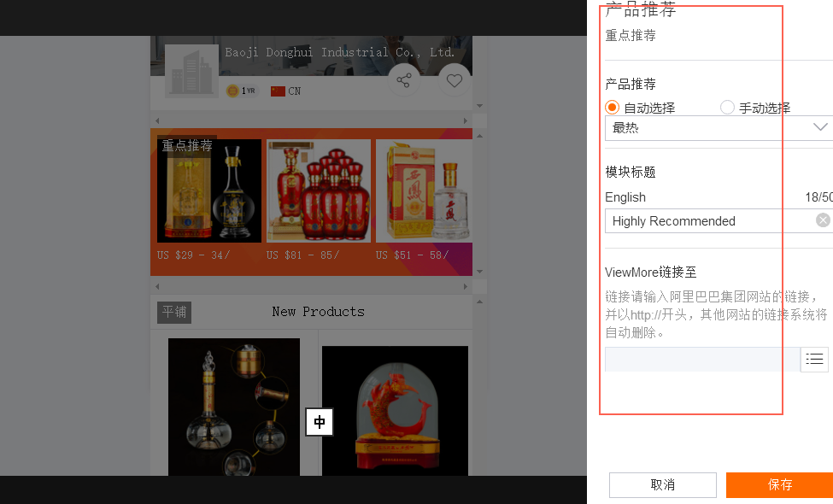833x504 pixels.
Task: Click scroll-right arrow below recommended products
Action: pos(466,287)
